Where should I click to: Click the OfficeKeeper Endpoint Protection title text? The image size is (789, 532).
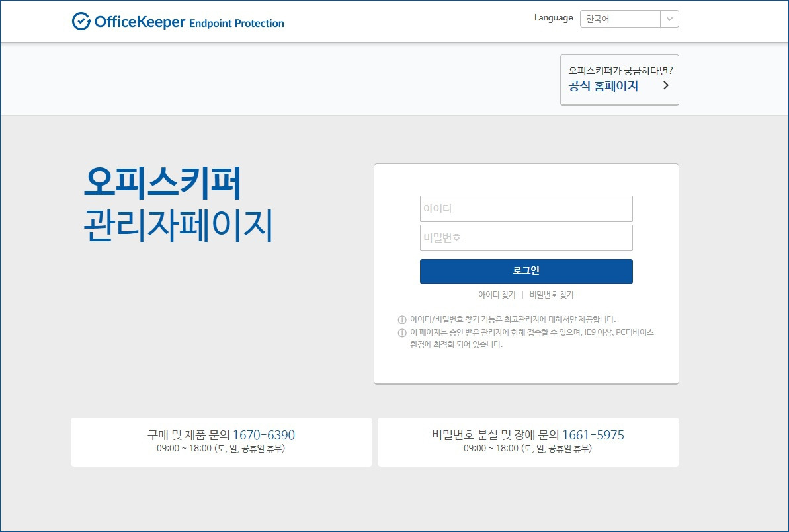pyautogui.click(x=188, y=22)
